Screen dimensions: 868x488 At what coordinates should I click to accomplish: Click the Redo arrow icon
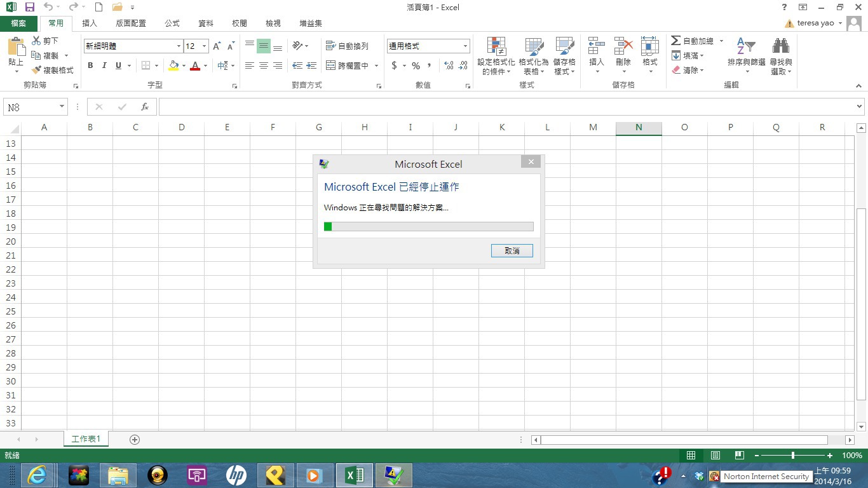pos(73,7)
